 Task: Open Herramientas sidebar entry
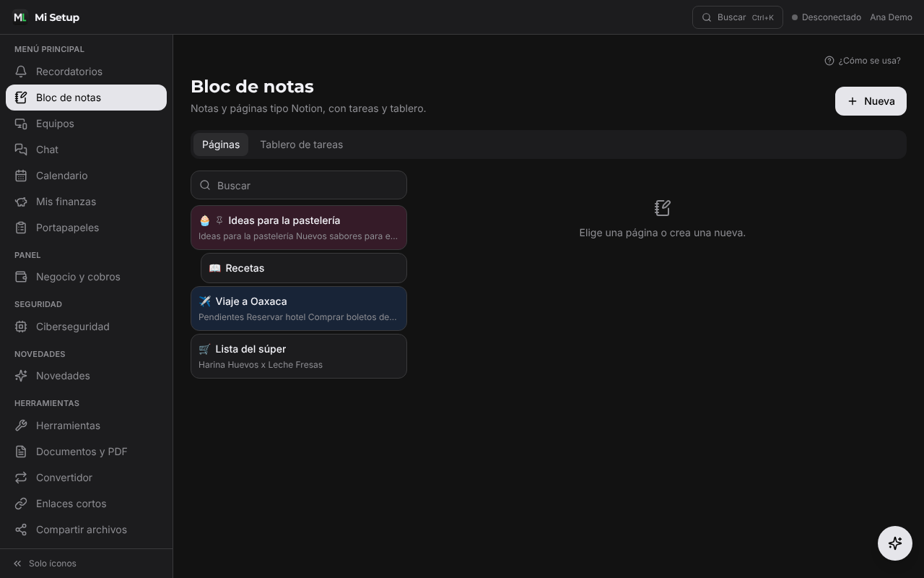86,426
